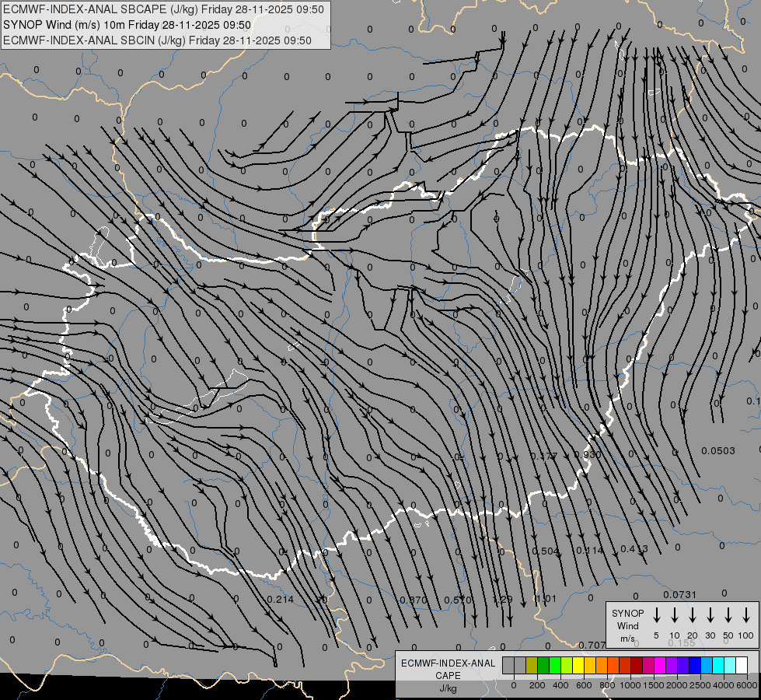761x700 pixels.
Task: Click the map value 0.707
Action: coord(592,645)
